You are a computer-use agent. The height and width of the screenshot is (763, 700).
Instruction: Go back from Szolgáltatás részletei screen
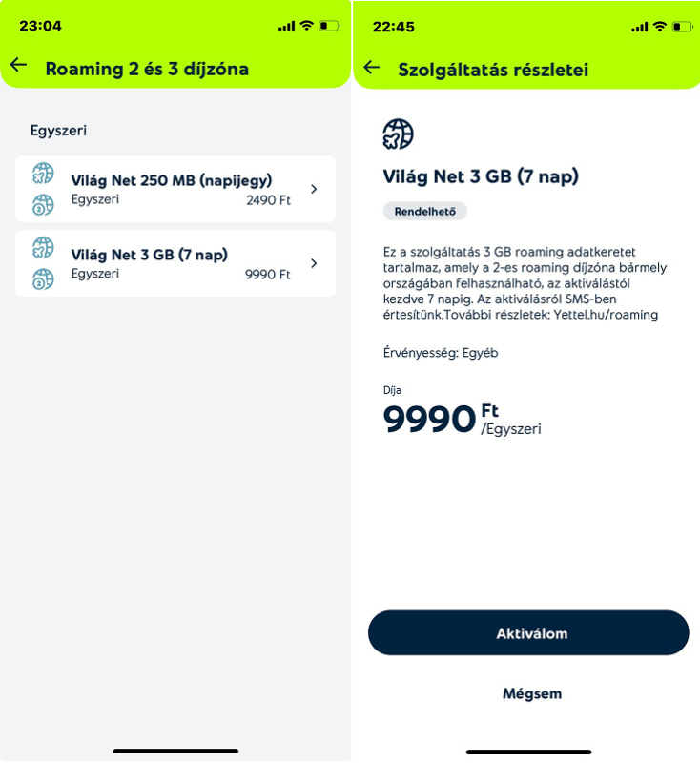[371, 67]
